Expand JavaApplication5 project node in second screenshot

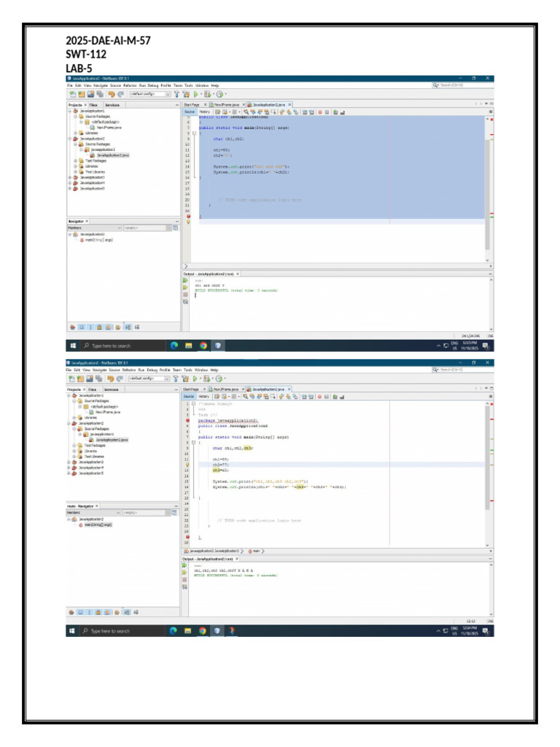point(69,473)
